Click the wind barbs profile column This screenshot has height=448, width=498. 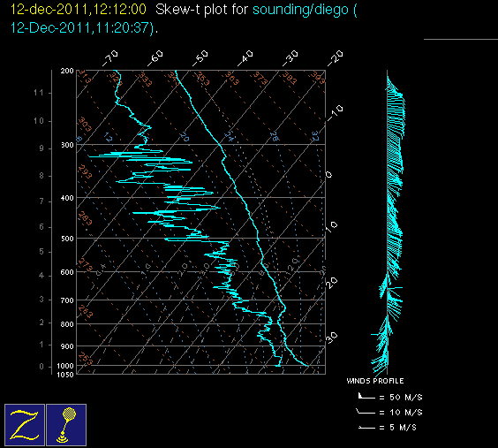(x=389, y=223)
